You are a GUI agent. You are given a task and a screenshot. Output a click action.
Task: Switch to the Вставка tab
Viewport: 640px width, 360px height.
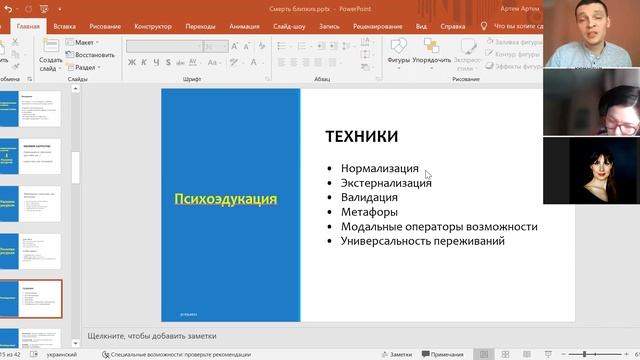tap(64, 26)
